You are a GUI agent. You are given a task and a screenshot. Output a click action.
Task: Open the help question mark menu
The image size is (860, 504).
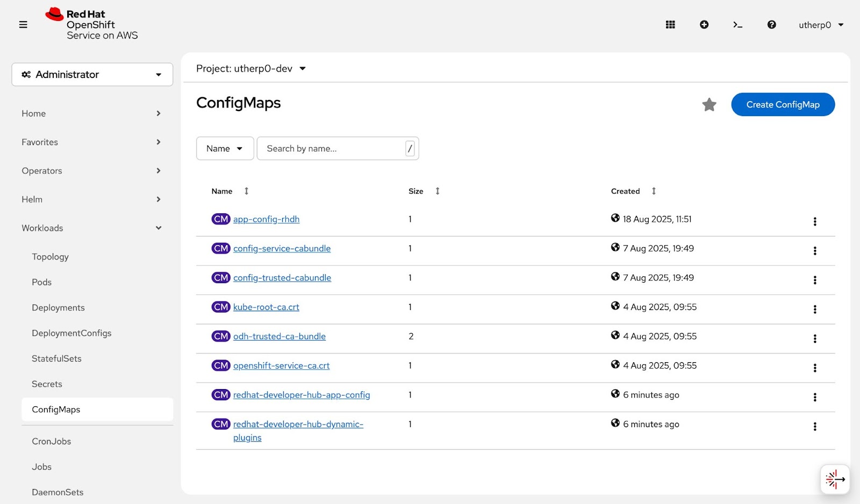tap(771, 25)
